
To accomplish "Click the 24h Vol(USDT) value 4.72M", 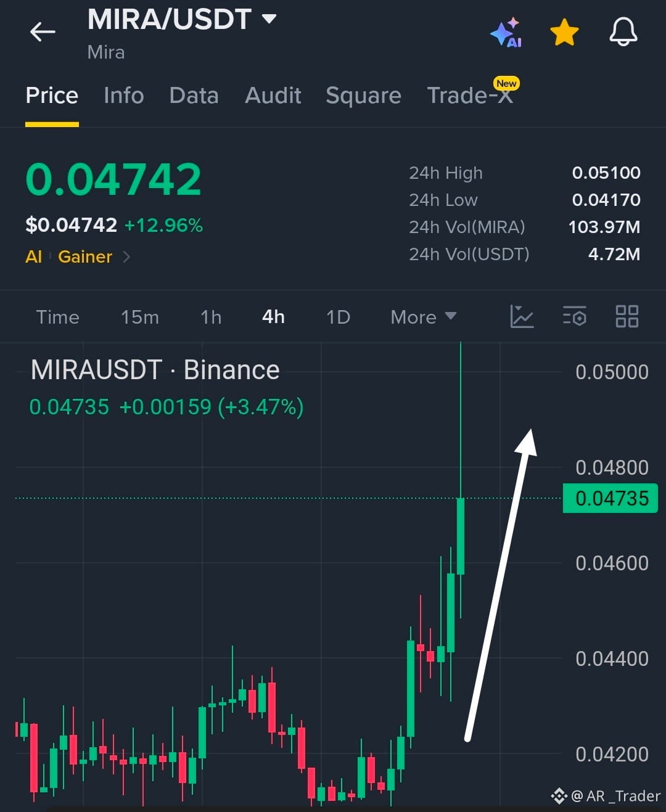I will click(614, 254).
